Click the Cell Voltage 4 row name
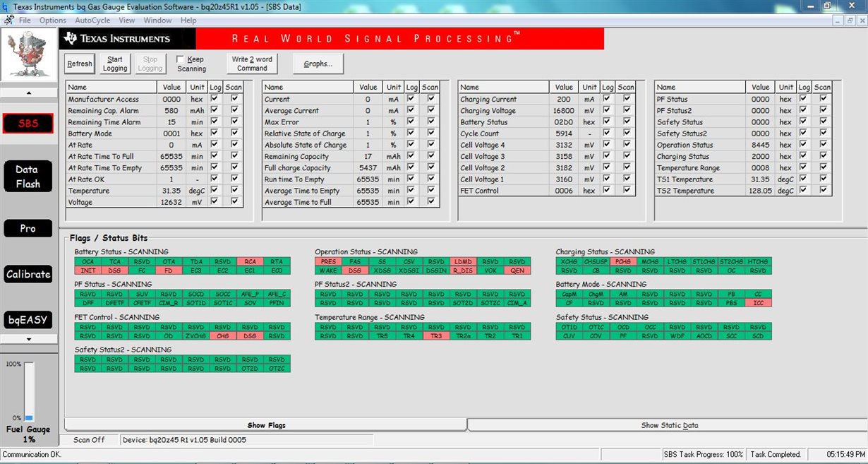 (x=504, y=145)
